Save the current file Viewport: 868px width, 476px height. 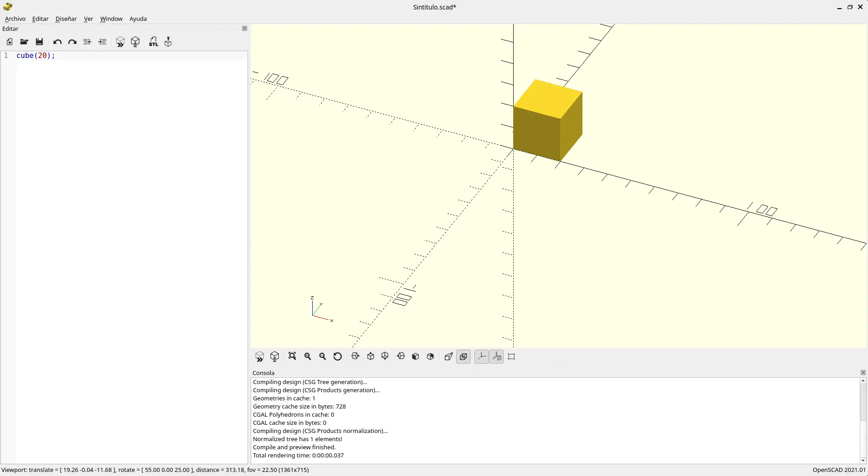40,42
